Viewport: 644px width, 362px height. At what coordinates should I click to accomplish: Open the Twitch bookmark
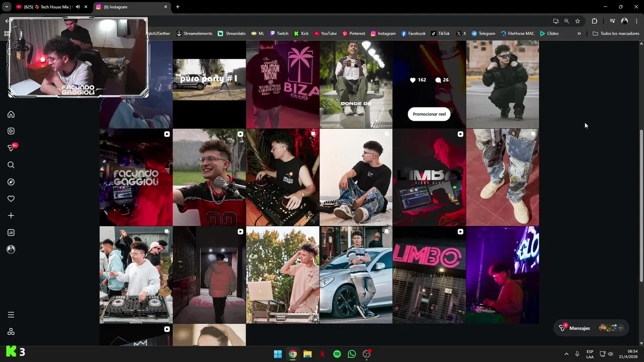pos(279,34)
